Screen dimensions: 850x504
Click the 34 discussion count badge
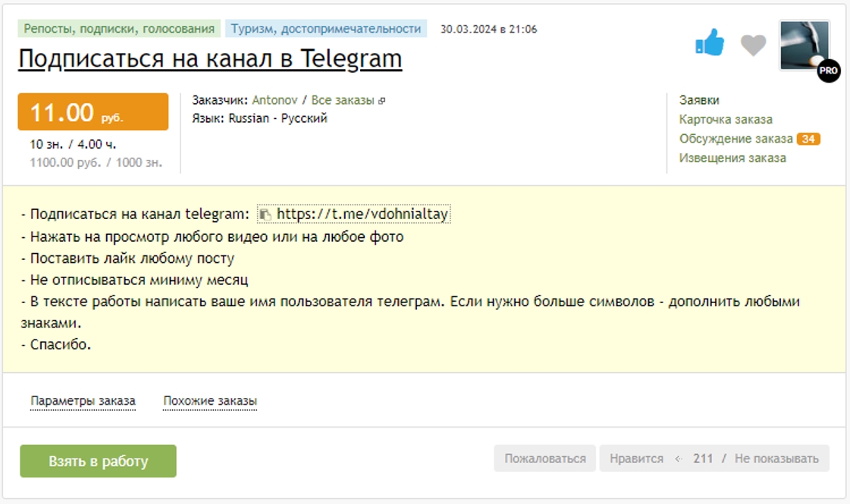pos(808,139)
